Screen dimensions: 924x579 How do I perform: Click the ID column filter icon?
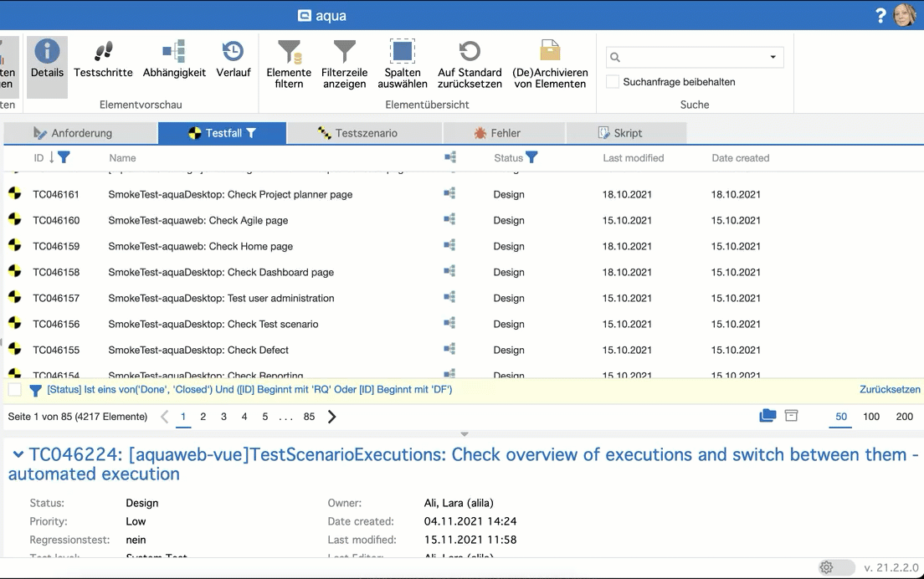tap(64, 157)
